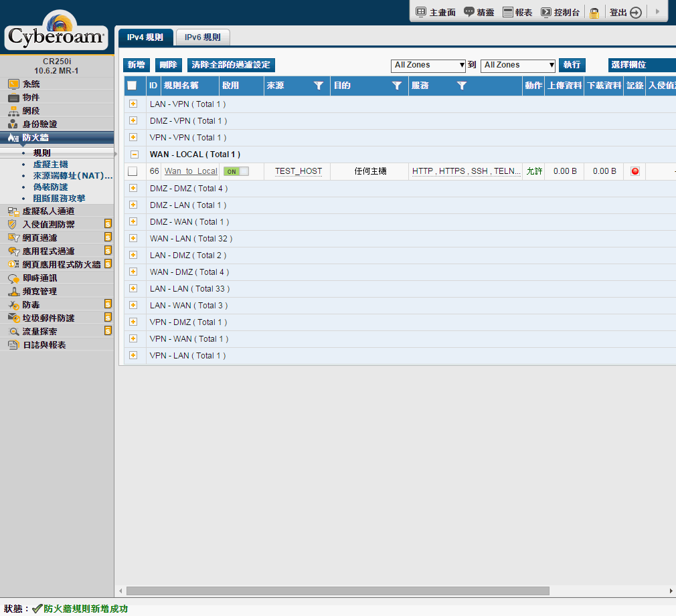Open the 身份驗證 identity icon
This screenshot has width=676, height=616.
pyautogui.click(x=13, y=124)
